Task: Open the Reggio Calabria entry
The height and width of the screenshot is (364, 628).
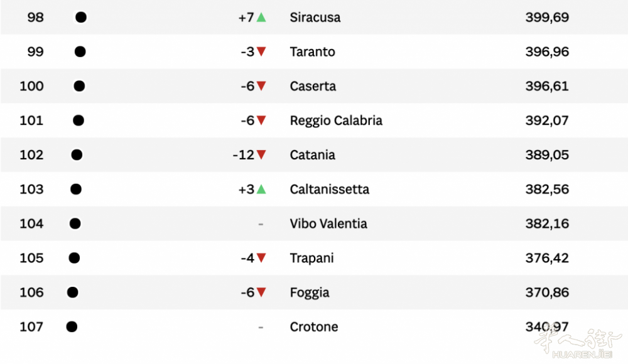Action: 336,120
